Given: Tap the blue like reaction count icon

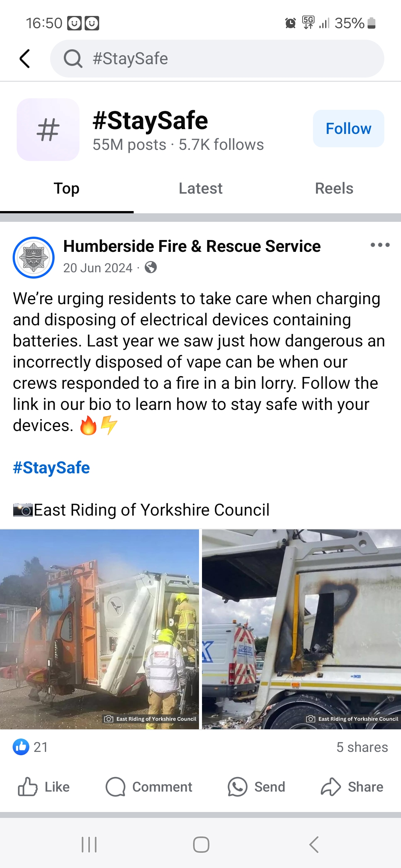Looking at the screenshot, I should tap(21, 747).
